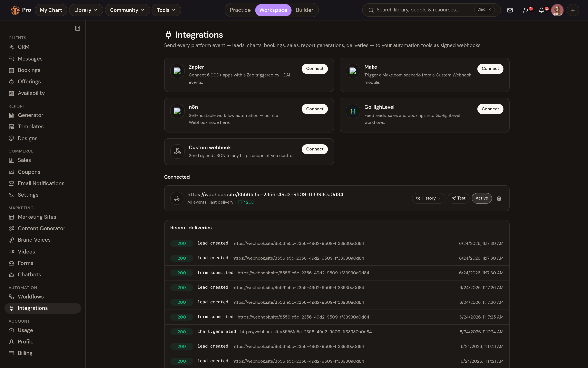Screen dimensions: 588x368
Task: Send a Test webhook delivery
Action: (x=459, y=198)
